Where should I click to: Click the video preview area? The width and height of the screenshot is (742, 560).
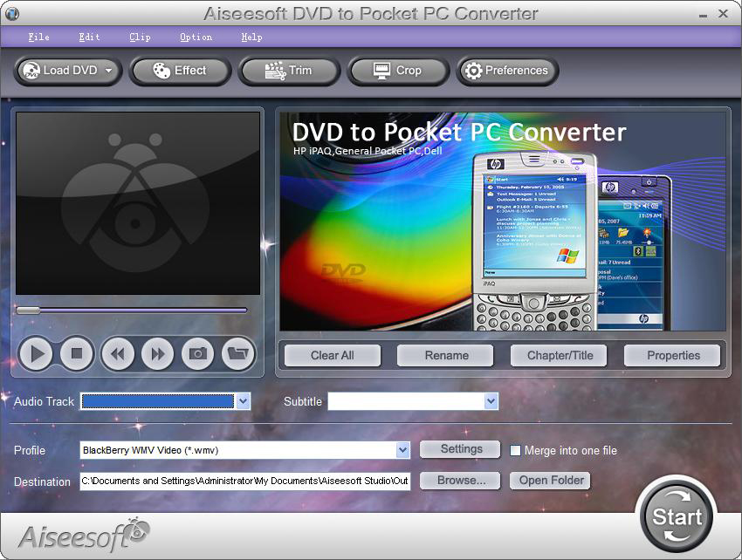[x=138, y=203]
